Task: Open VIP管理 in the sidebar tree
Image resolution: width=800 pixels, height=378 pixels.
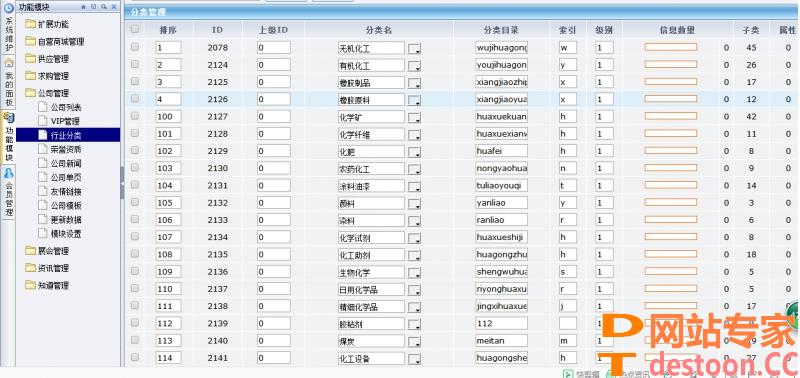Action: [x=65, y=121]
